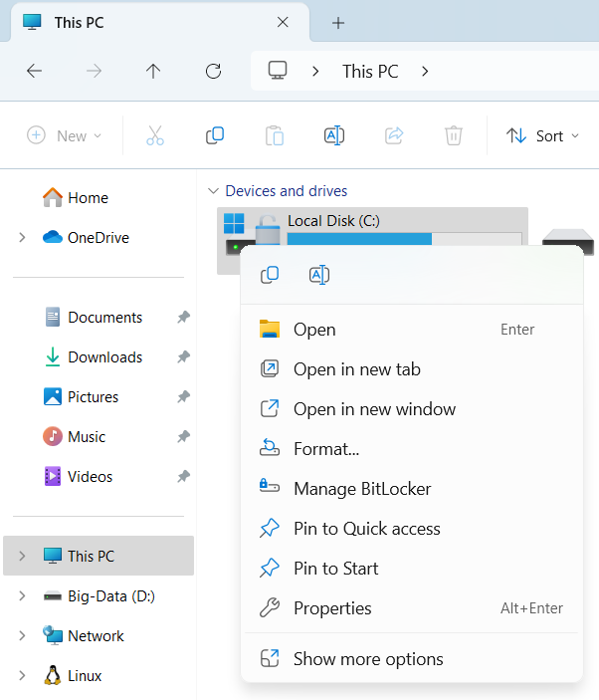Expand the This PC tree node
This screenshot has width=599, height=700.
click(x=22, y=556)
